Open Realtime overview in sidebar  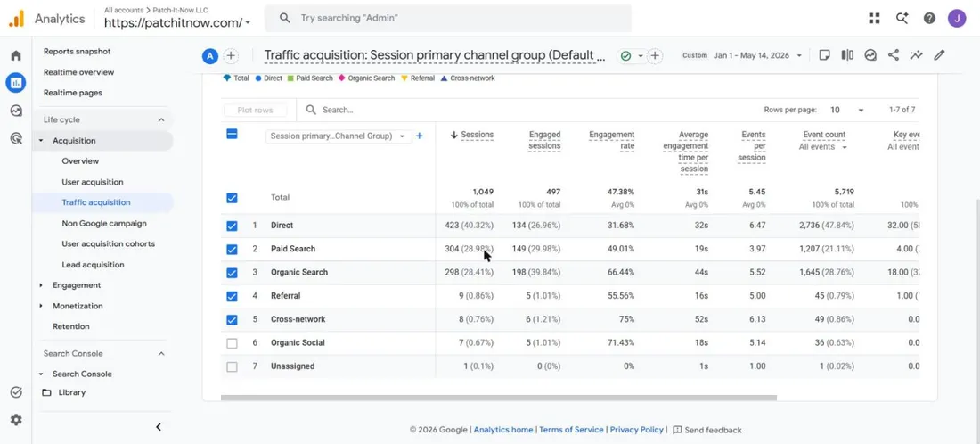click(x=78, y=72)
